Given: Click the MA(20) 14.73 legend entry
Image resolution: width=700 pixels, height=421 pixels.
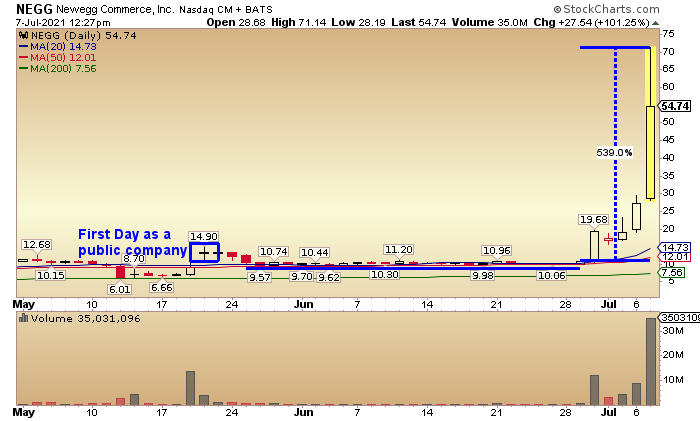Looking at the screenshot, I should [x=58, y=46].
